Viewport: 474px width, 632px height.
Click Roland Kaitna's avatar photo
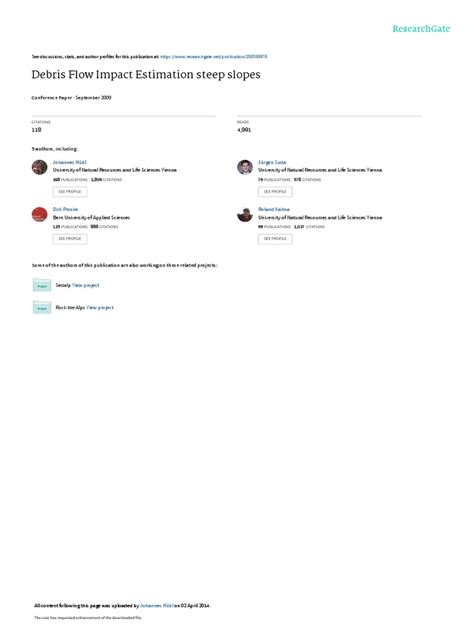coord(245,214)
